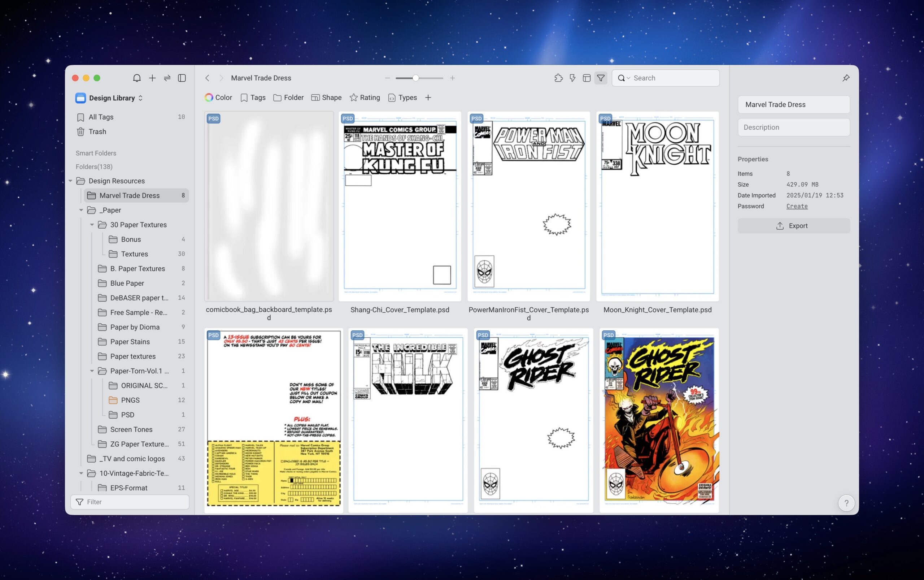The height and width of the screenshot is (580, 924).
Task: Open the Rating filter menu
Action: coord(364,98)
